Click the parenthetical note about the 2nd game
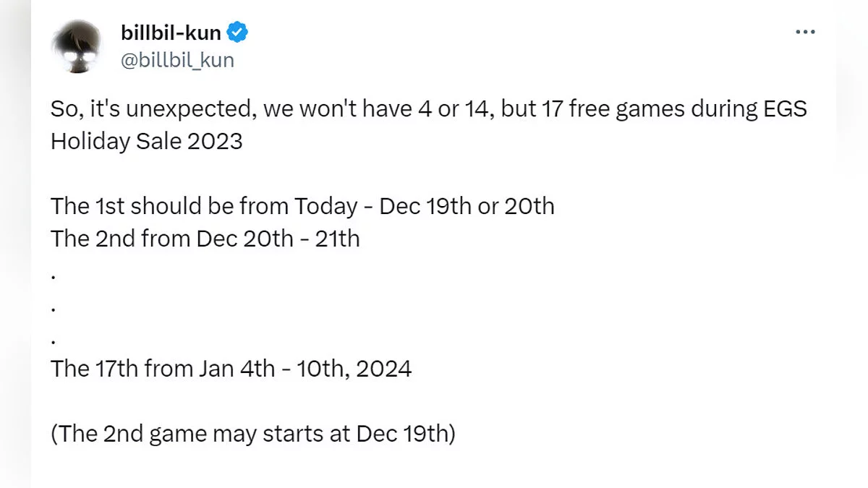This screenshot has width=868, height=488. [252, 435]
